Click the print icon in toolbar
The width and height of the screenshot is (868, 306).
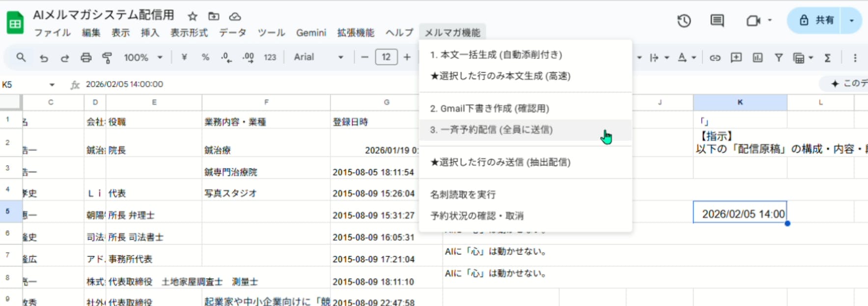86,57
